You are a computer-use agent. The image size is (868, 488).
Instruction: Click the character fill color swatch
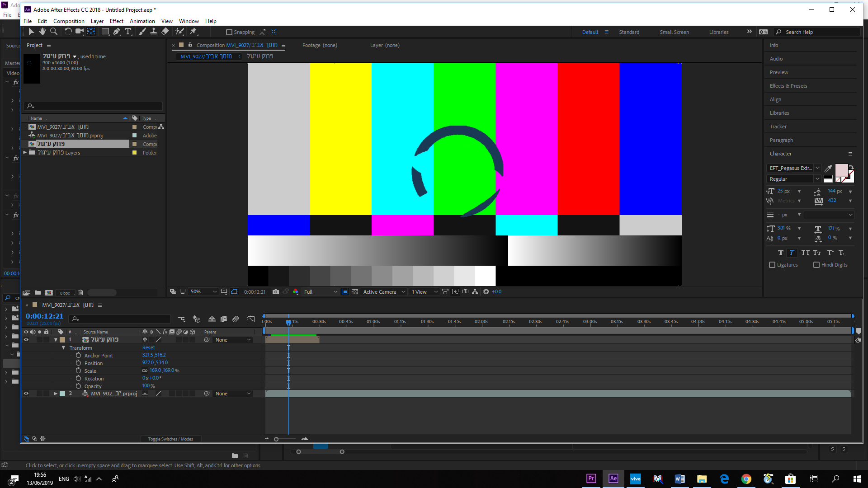click(841, 170)
